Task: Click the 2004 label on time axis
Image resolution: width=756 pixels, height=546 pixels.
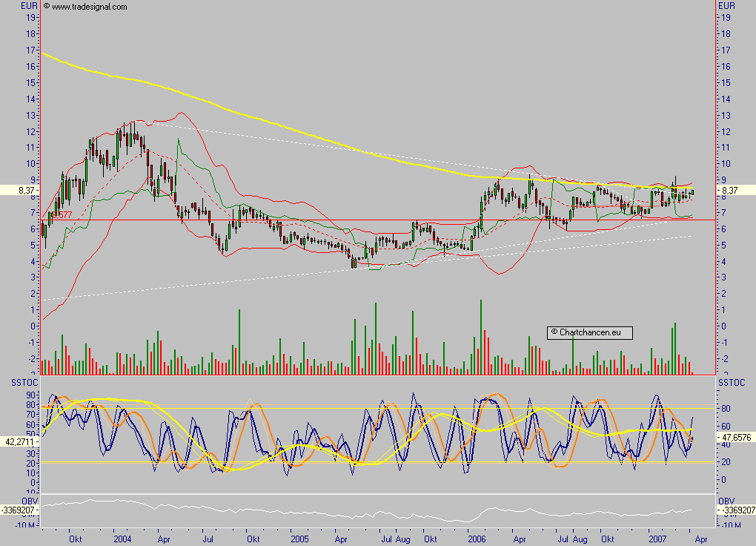Action: (122, 539)
